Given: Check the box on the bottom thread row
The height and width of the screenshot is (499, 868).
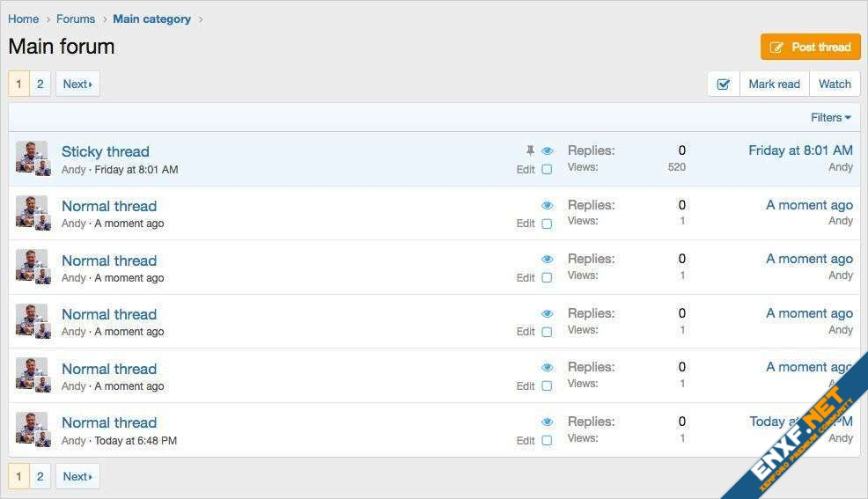Looking at the screenshot, I should point(547,441).
